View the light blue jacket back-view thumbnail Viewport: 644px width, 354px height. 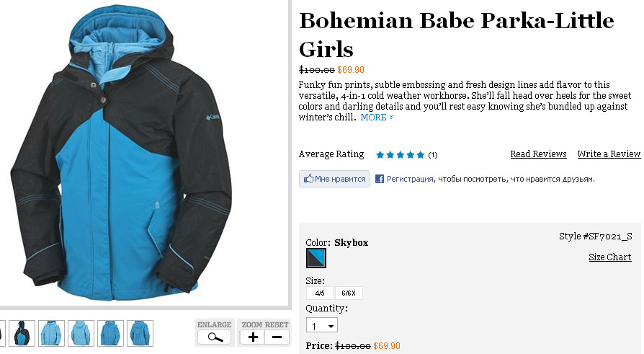(x=81, y=333)
